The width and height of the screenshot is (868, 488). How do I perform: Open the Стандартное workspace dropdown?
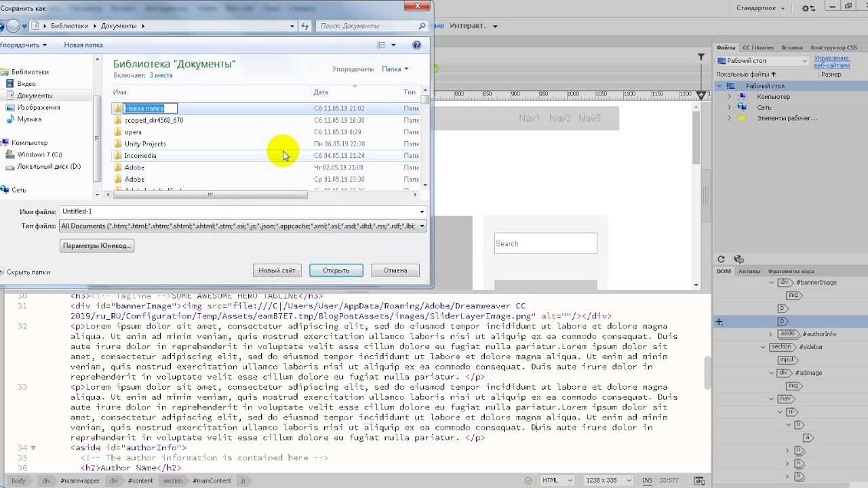point(761,8)
